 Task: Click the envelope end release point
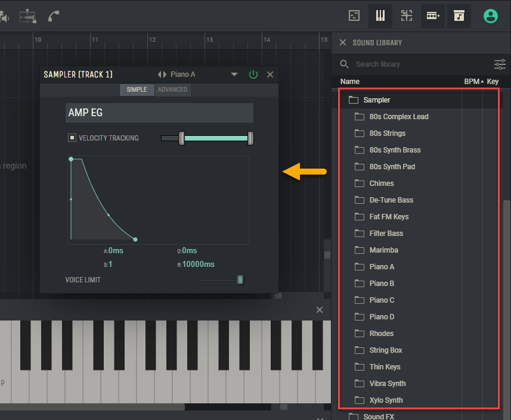pyautogui.click(x=135, y=239)
